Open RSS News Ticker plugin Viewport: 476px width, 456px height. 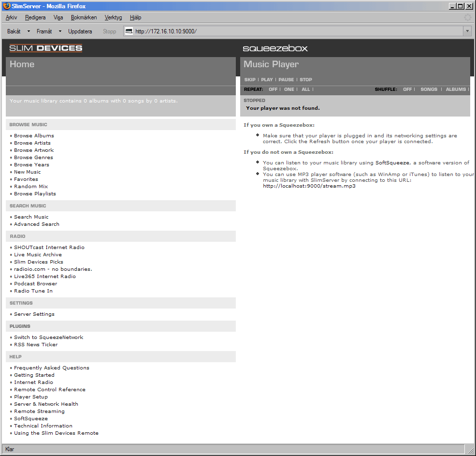[36, 344]
